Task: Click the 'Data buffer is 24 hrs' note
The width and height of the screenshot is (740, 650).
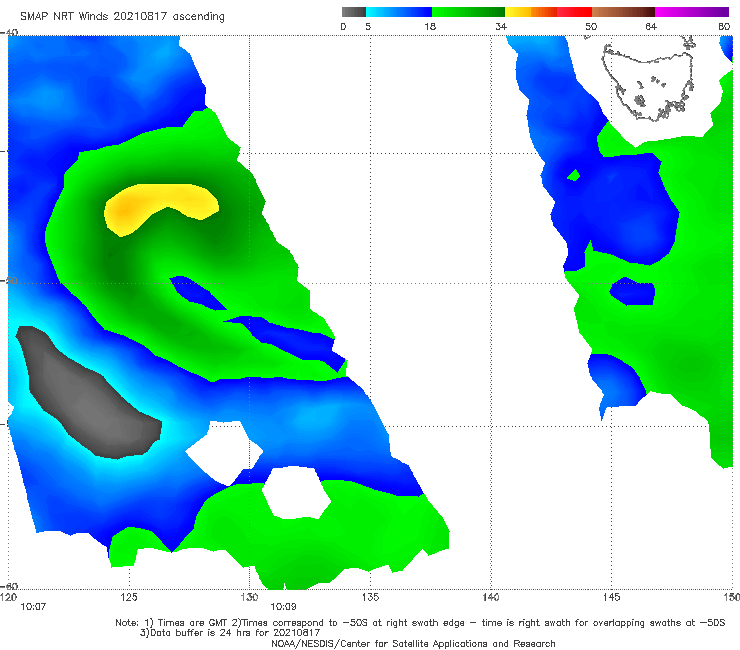Action: 230,633
